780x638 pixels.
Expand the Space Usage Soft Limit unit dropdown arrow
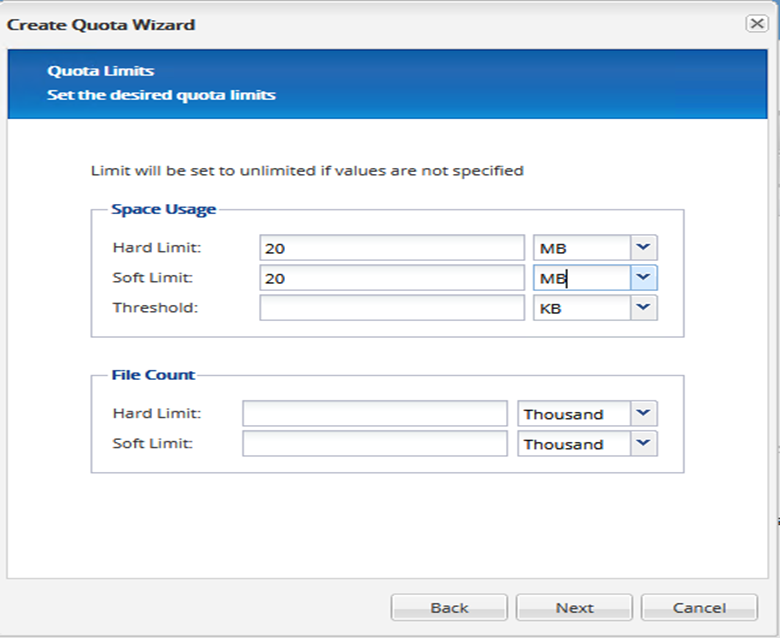click(x=643, y=278)
